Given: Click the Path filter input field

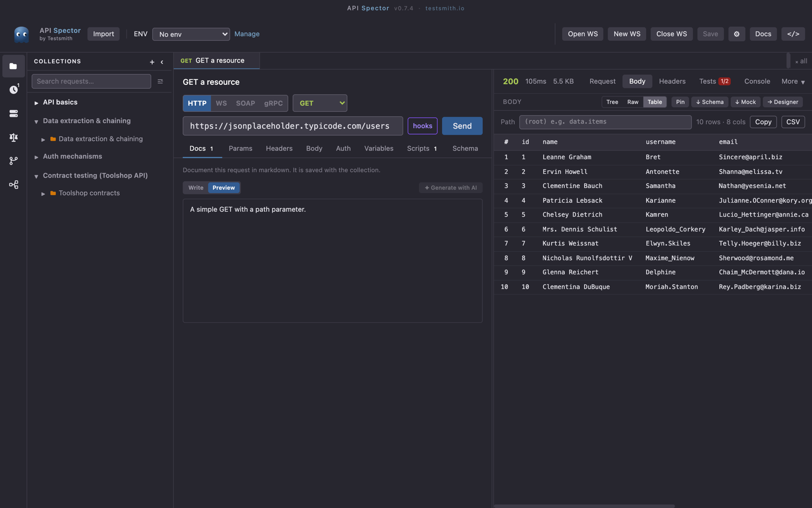Looking at the screenshot, I should (605, 122).
